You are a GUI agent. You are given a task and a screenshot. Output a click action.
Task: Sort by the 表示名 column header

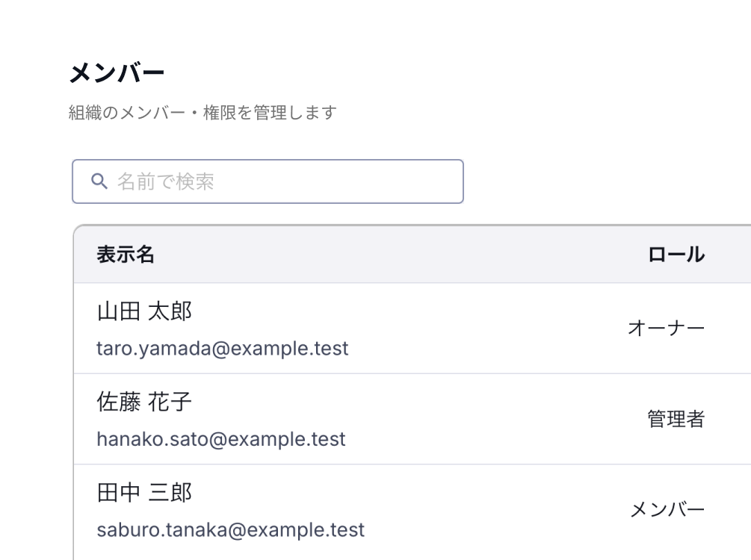[126, 255]
